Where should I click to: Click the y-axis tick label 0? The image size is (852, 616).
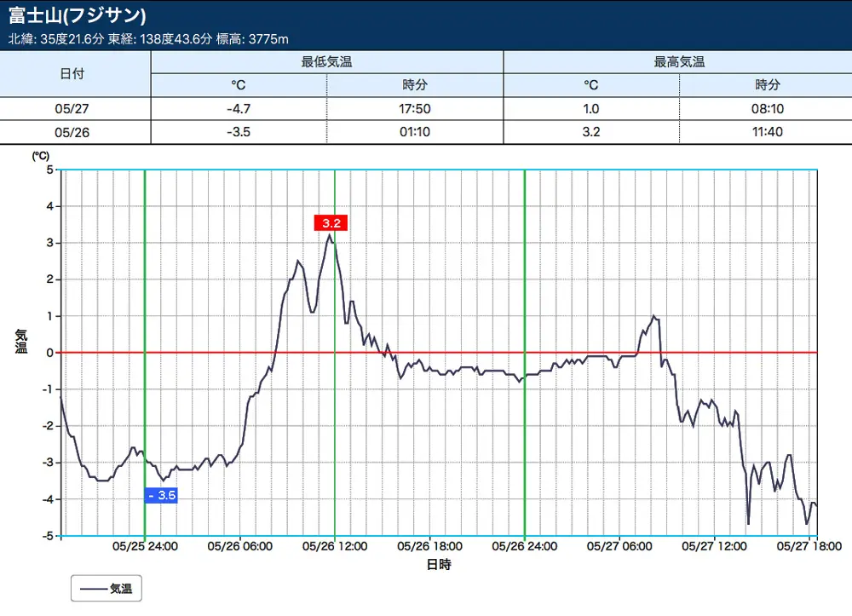50,353
